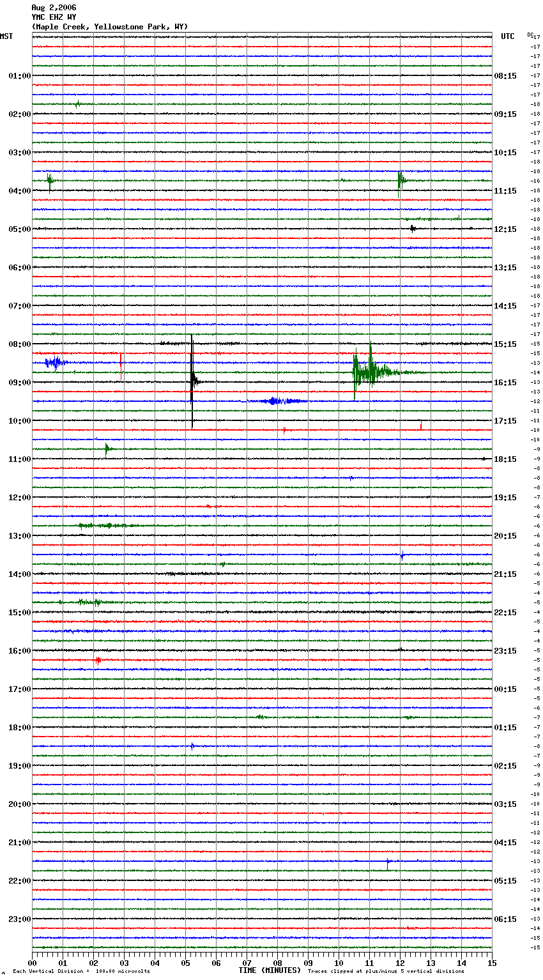543x980 pixels.
Task: Select the "18:00" MST row label
Action: 20,728
